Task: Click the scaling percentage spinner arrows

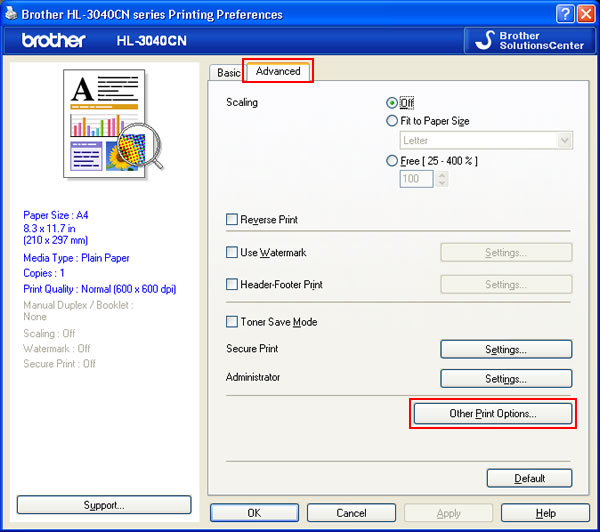Action: (x=442, y=179)
